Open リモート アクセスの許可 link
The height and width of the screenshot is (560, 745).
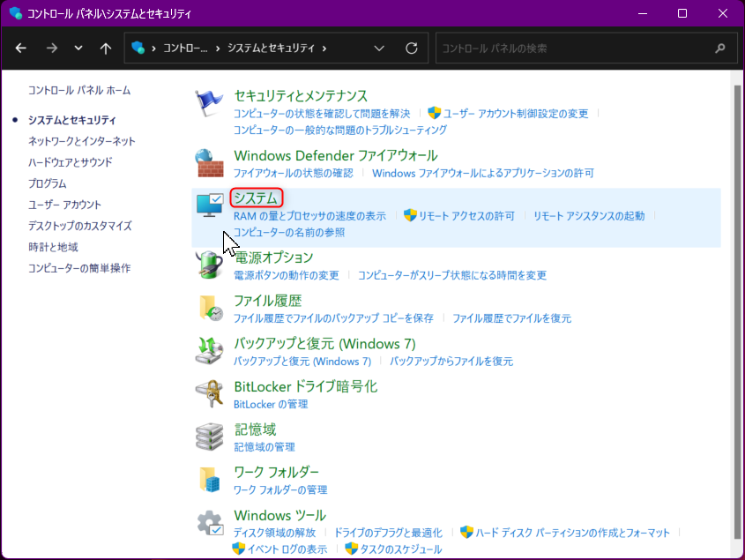pos(466,216)
